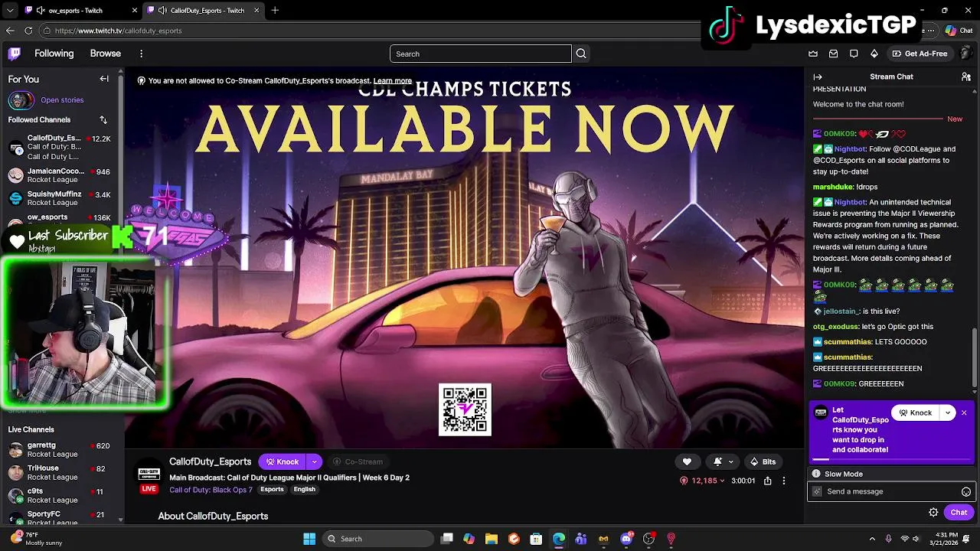Toggle follow heart on CallofDuty_Esports
The image size is (980, 551).
pyautogui.click(x=687, y=461)
